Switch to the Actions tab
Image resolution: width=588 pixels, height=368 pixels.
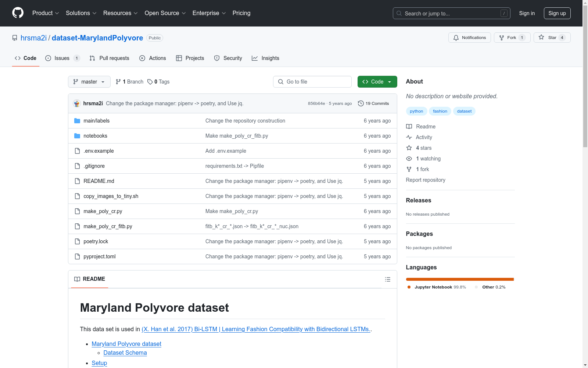tap(153, 58)
